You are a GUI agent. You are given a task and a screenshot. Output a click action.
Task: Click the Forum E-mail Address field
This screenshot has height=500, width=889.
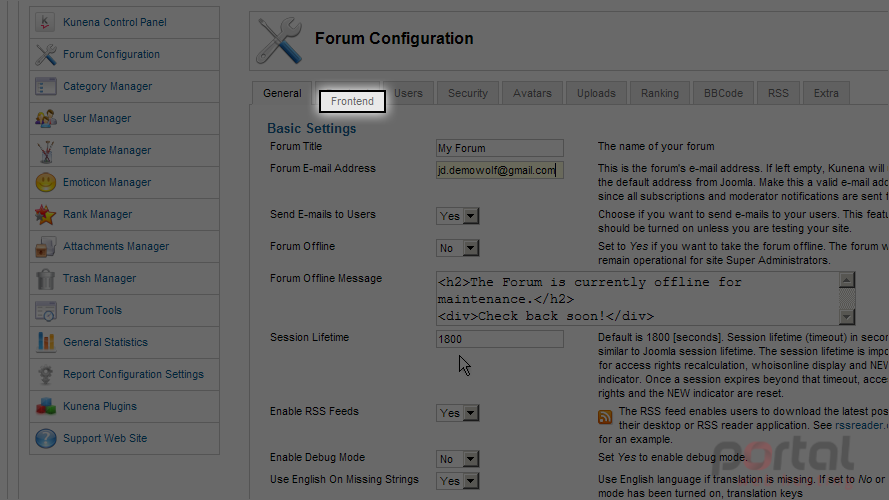499,170
